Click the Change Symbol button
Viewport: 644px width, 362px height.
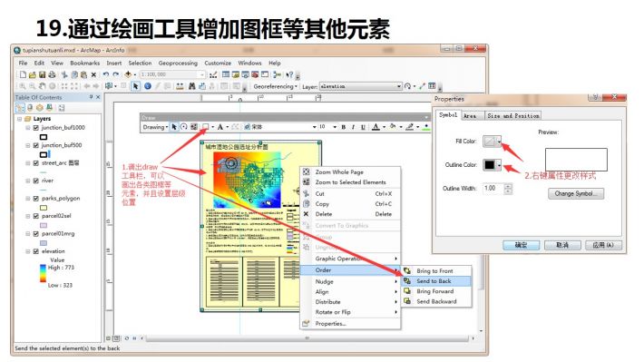point(576,193)
